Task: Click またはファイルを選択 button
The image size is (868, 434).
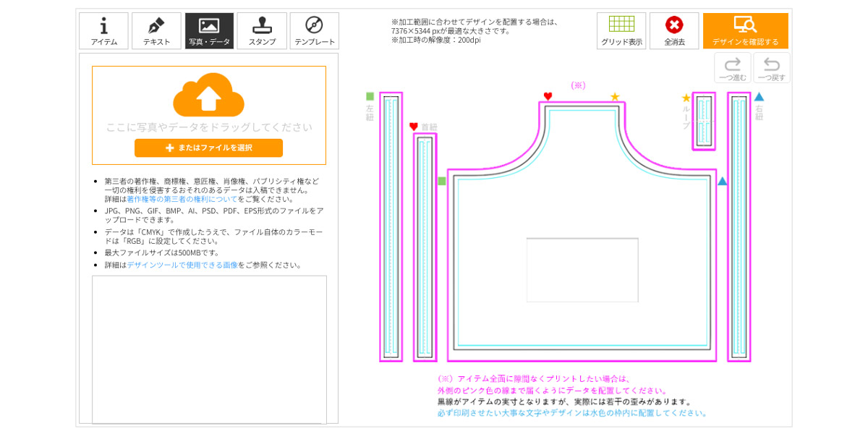Action: tap(208, 148)
